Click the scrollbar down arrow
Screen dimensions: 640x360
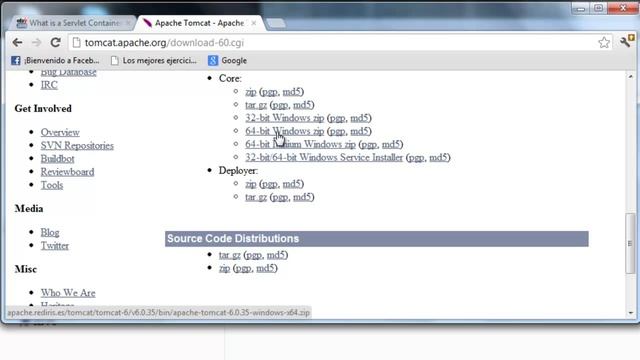click(x=631, y=313)
